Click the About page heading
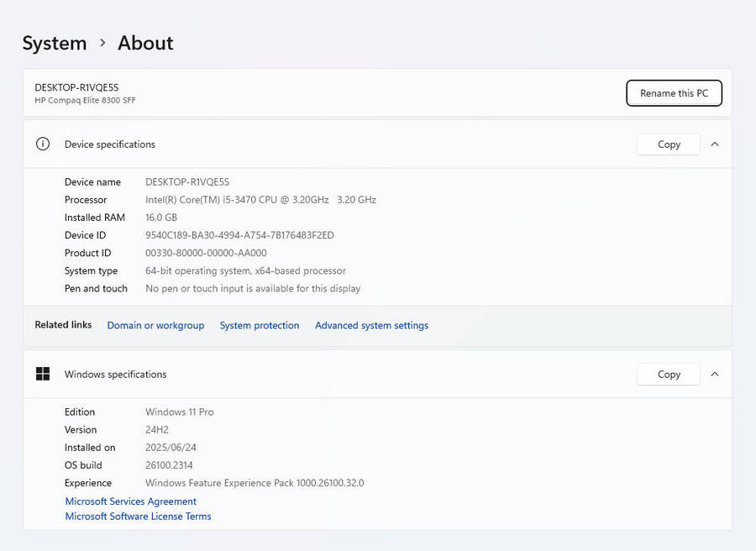 coord(145,43)
